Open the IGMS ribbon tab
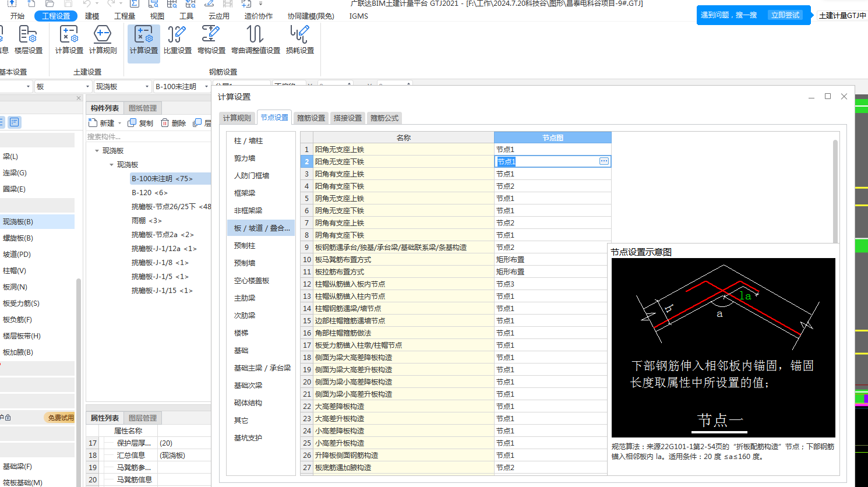Viewport: 868px width, 487px height. [x=359, y=16]
